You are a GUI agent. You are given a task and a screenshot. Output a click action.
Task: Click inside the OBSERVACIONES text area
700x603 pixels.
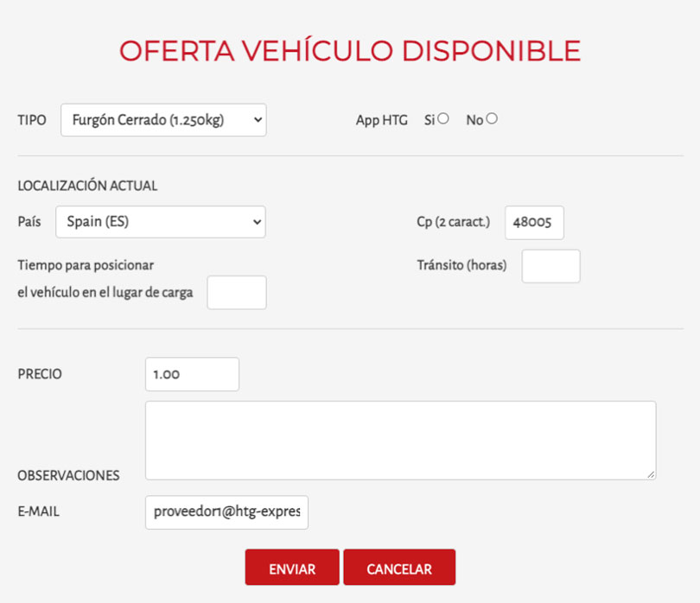tap(400, 441)
